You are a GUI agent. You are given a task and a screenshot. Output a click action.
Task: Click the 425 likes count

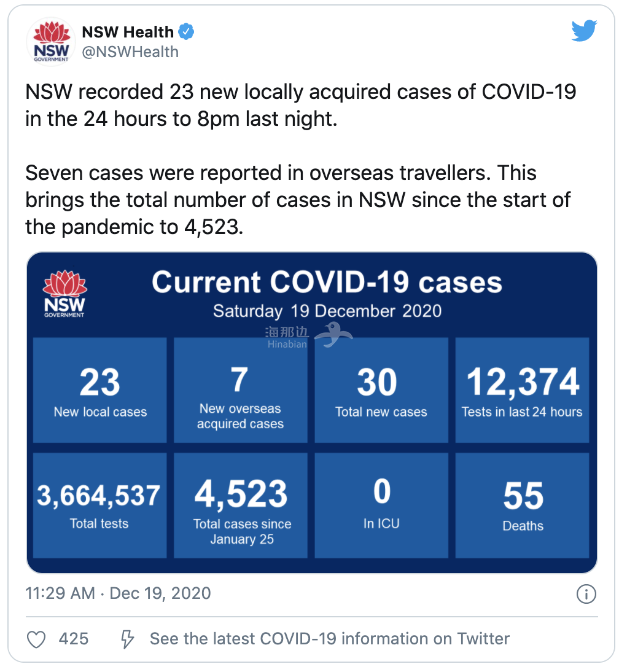74,639
